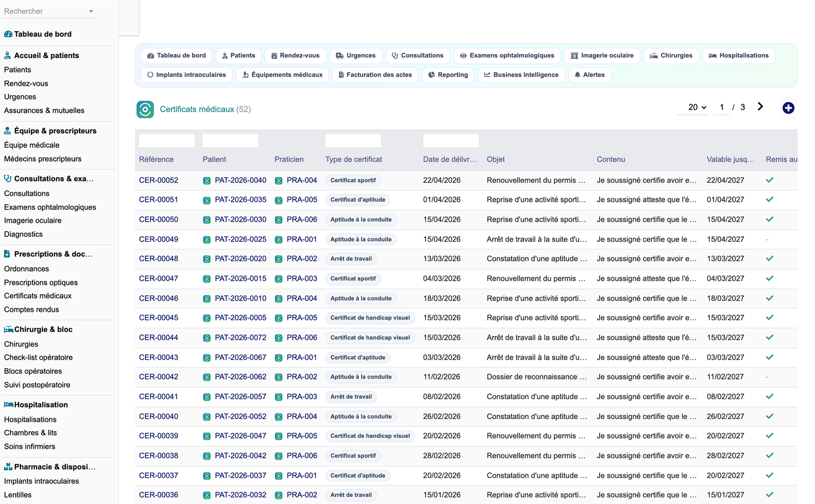
Task: Click the Référence column filter field
Action: [x=167, y=141]
